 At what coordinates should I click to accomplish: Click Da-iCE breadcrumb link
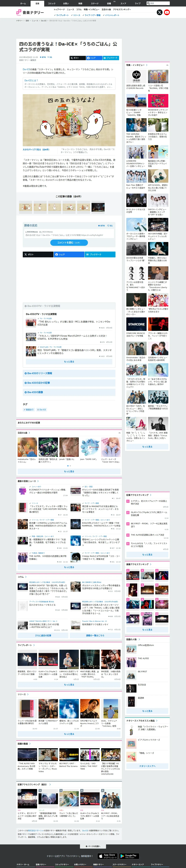(x=44, y=21)
